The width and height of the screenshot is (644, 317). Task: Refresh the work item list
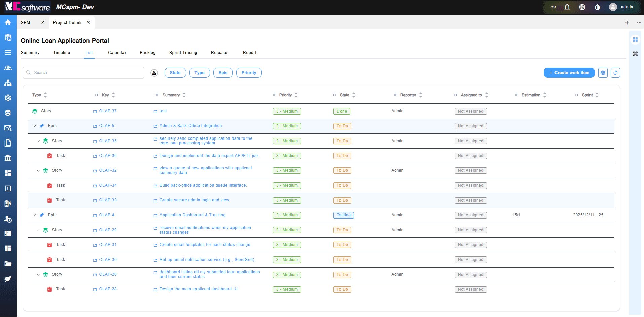[x=615, y=73]
